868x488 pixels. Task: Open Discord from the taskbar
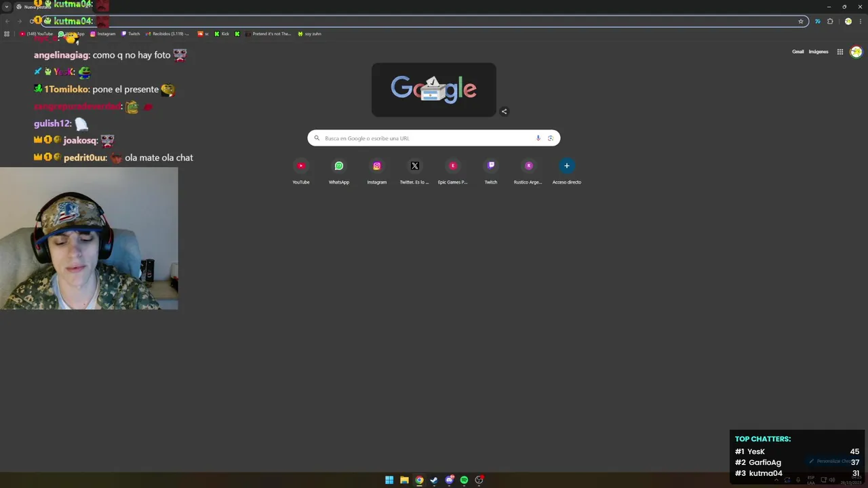[449, 480]
